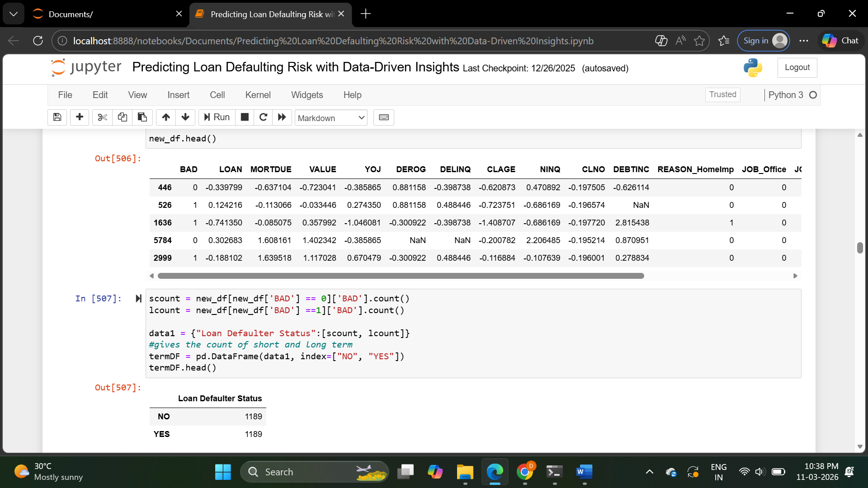
Task: Open the command palette keyboard icon
Action: tap(384, 117)
